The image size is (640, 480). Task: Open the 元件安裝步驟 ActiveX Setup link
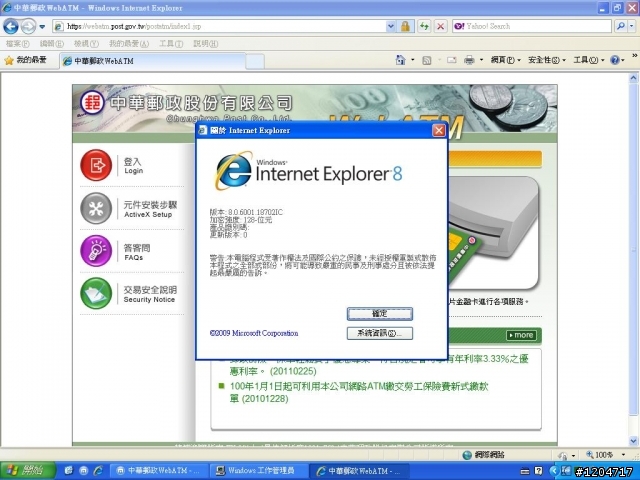150,209
